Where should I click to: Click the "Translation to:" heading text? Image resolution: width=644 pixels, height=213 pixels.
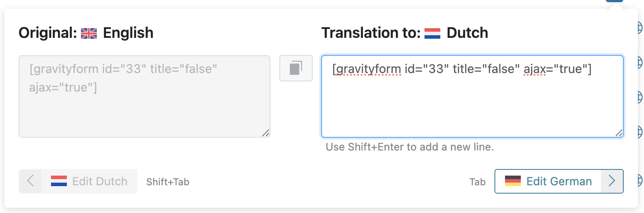pyautogui.click(x=371, y=33)
